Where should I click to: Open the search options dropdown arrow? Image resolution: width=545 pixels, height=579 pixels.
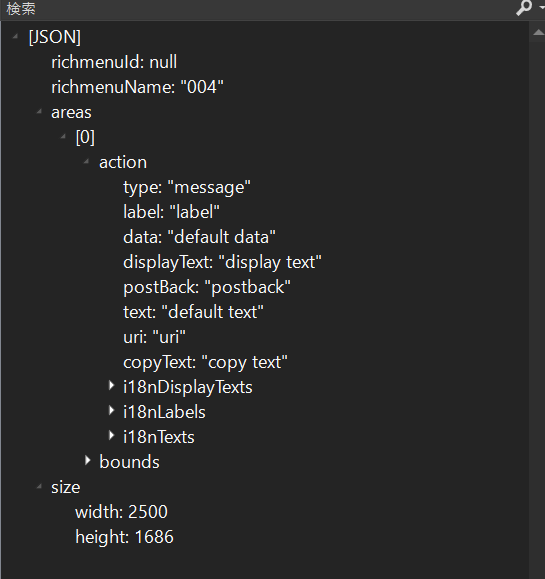tap(541, 8)
